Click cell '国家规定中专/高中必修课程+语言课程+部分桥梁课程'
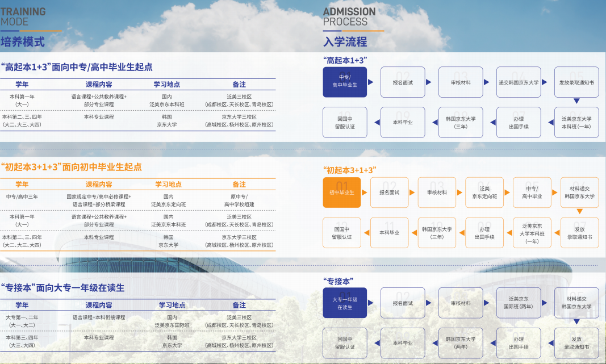 pyautogui.click(x=99, y=200)
